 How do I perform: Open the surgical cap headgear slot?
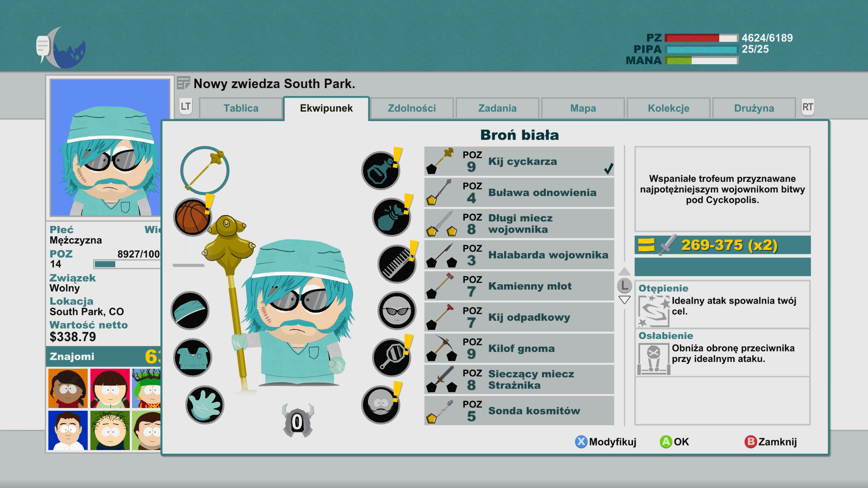tap(190, 311)
